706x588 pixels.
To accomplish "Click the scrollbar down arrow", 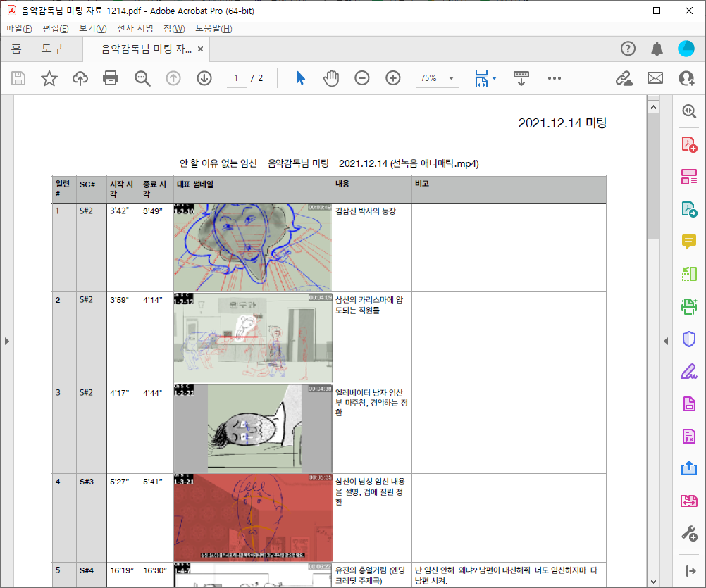I will (x=653, y=582).
